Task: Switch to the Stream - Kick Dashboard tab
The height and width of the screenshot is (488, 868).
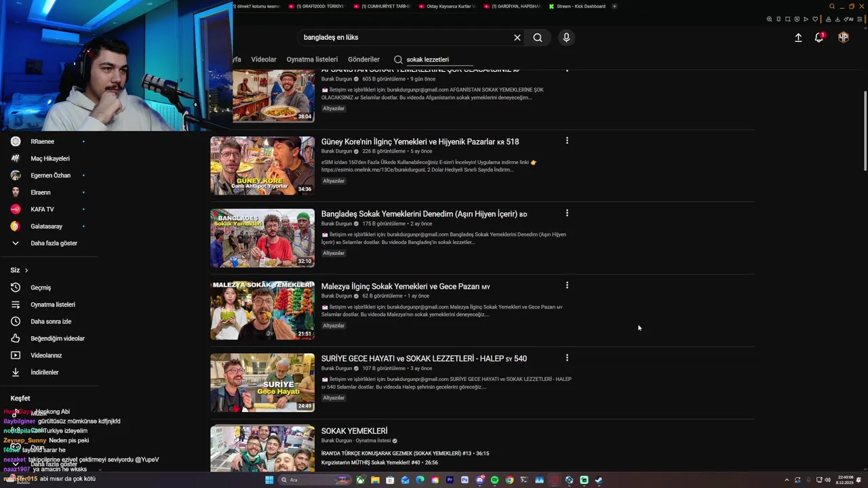Action: coord(576,6)
